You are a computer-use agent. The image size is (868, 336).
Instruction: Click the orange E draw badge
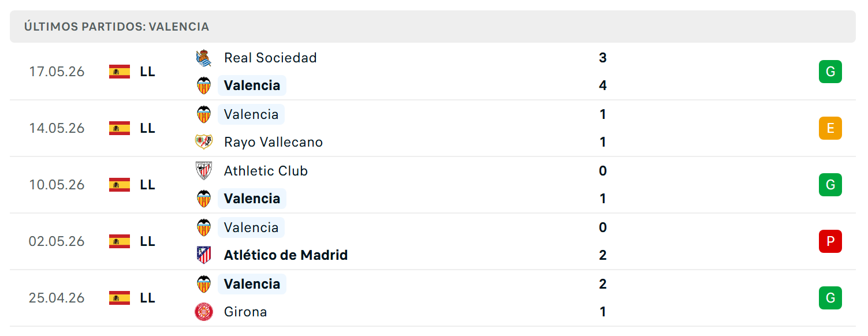830,128
